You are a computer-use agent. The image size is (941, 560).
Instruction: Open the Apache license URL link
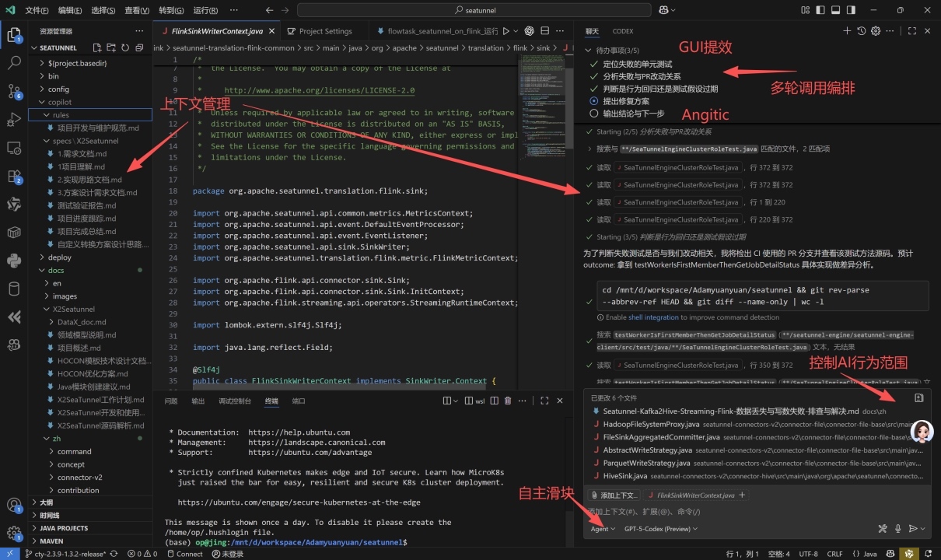click(x=319, y=90)
